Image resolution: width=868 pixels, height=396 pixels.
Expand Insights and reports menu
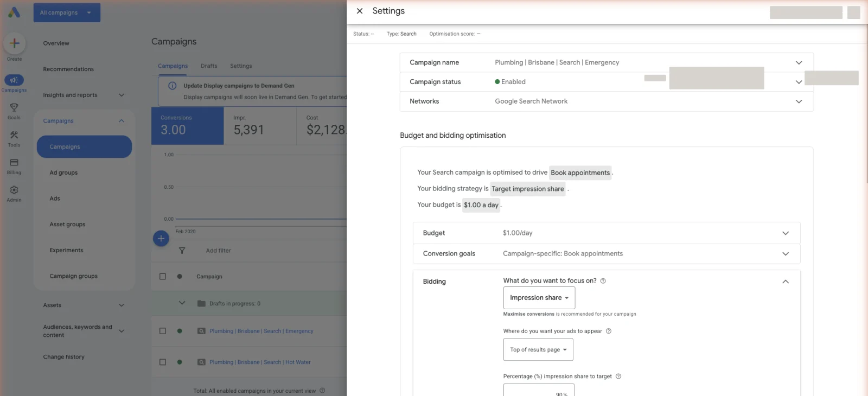click(122, 95)
